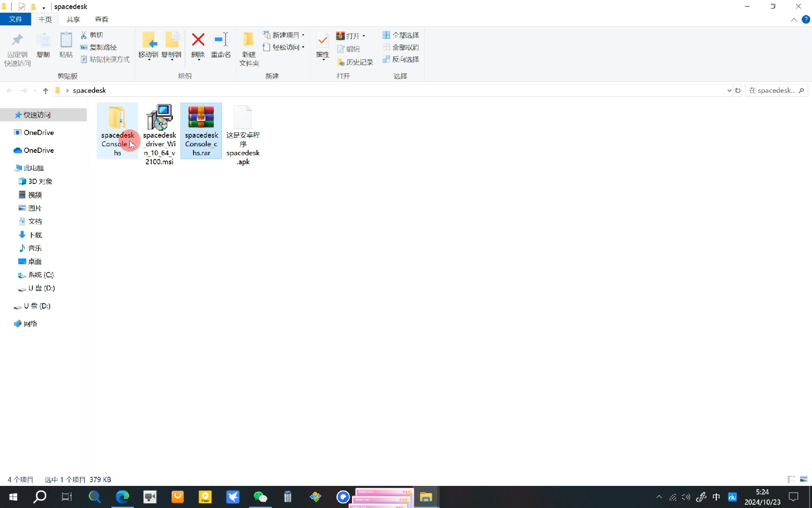Select the spacedesk Console rar archive

pos(201,131)
